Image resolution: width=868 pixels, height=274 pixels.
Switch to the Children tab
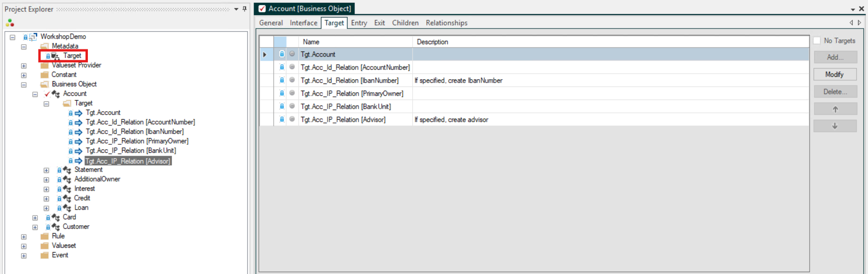[406, 23]
